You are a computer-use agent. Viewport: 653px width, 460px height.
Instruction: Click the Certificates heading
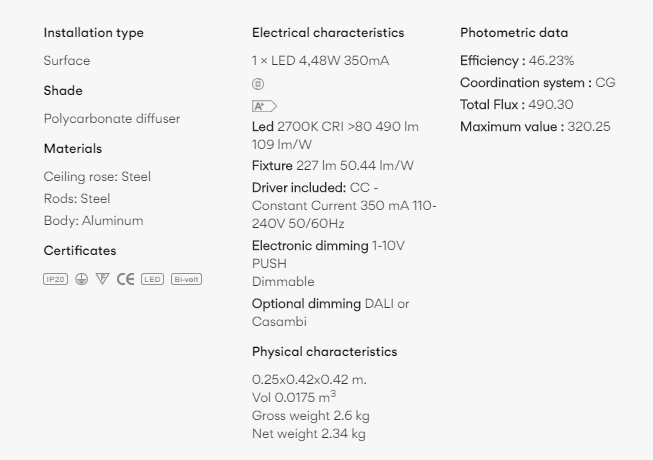coord(80,251)
